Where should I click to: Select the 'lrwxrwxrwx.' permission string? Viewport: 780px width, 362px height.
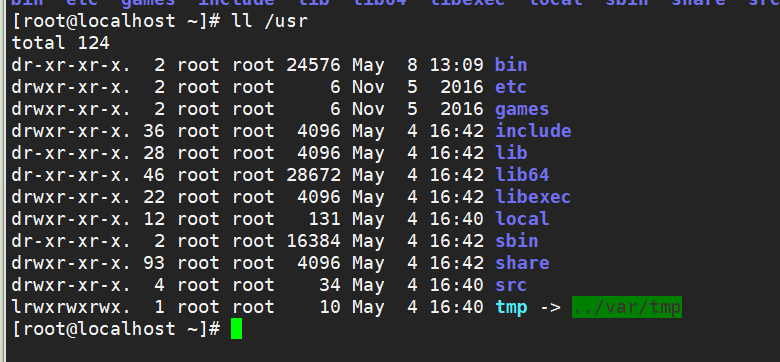[71, 307]
